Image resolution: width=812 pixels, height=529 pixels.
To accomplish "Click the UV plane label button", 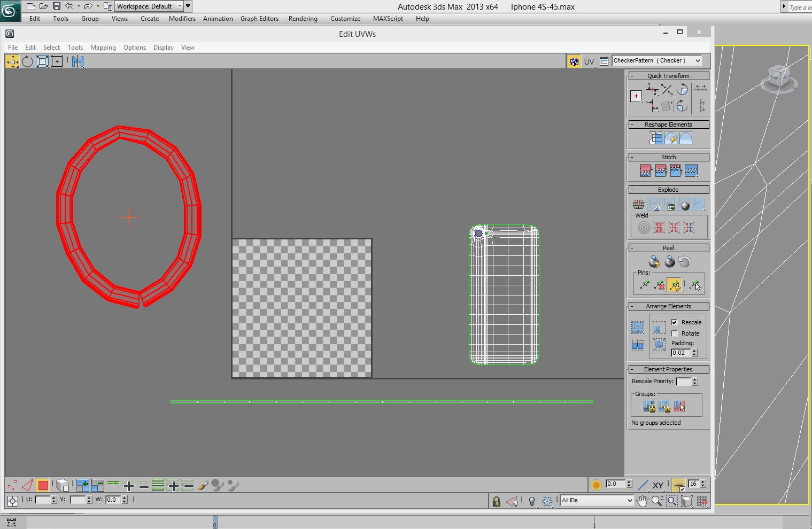I will (x=589, y=62).
